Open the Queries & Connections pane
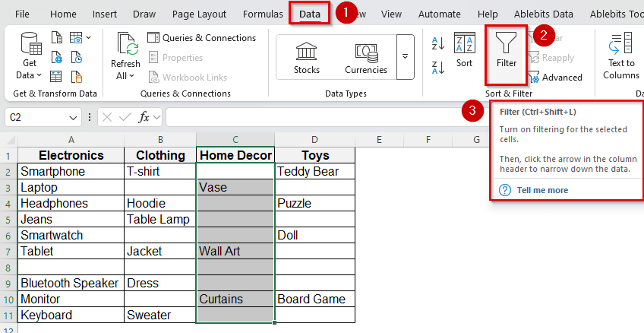The height and width of the screenshot is (333, 644). pyautogui.click(x=201, y=38)
